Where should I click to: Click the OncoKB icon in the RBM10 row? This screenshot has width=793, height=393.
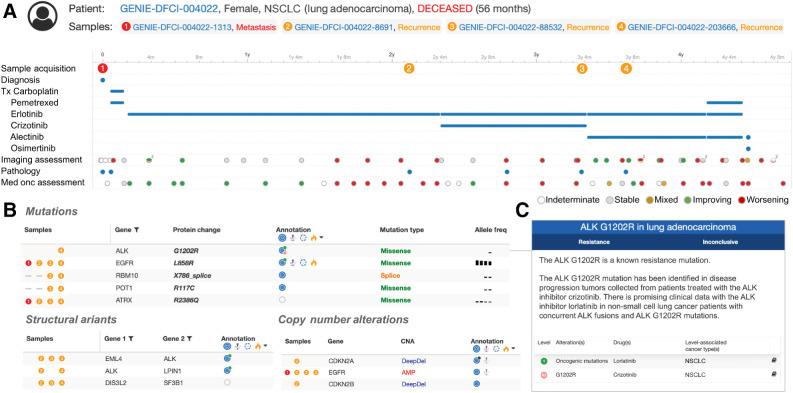(282, 276)
